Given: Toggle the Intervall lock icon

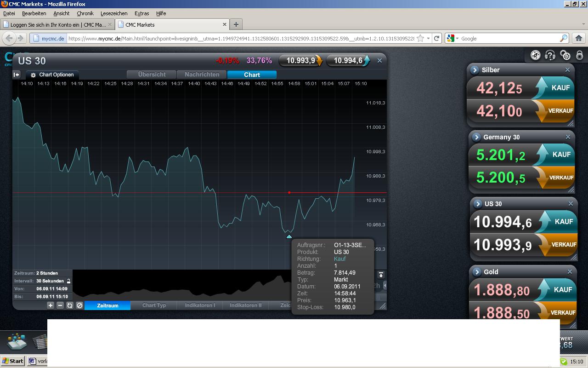Looking at the screenshot, I should click(69, 281).
